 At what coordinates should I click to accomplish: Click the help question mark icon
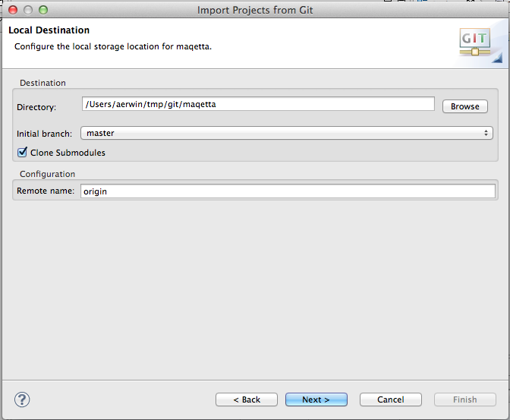coord(22,399)
